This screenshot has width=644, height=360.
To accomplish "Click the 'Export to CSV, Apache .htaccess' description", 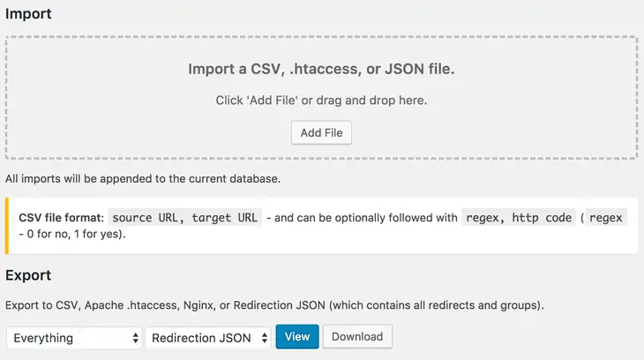I will click(176, 305).
